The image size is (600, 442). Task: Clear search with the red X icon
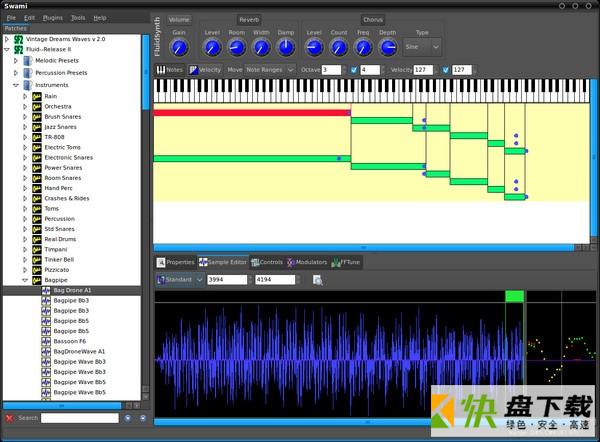tap(10, 418)
